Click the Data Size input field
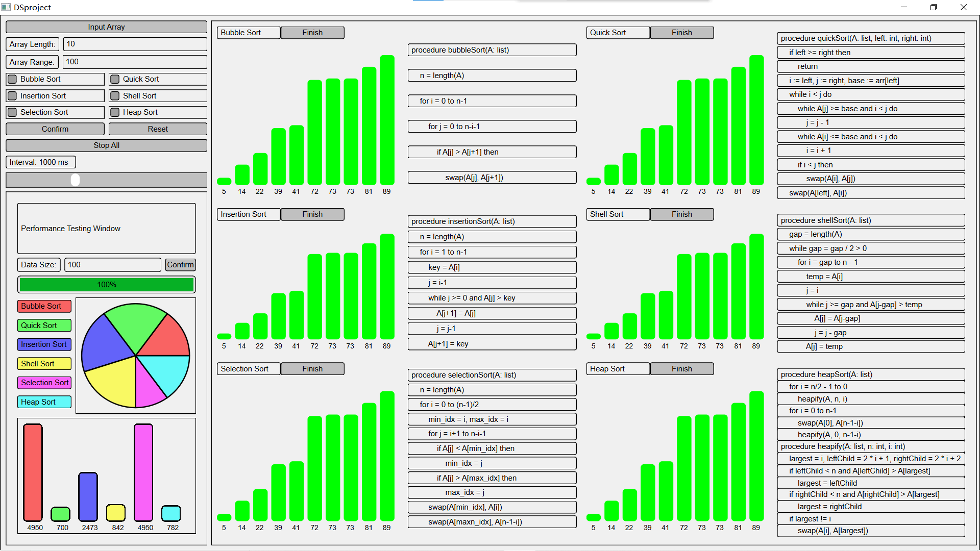The image size is (980, 551). [x=112, y=265]
